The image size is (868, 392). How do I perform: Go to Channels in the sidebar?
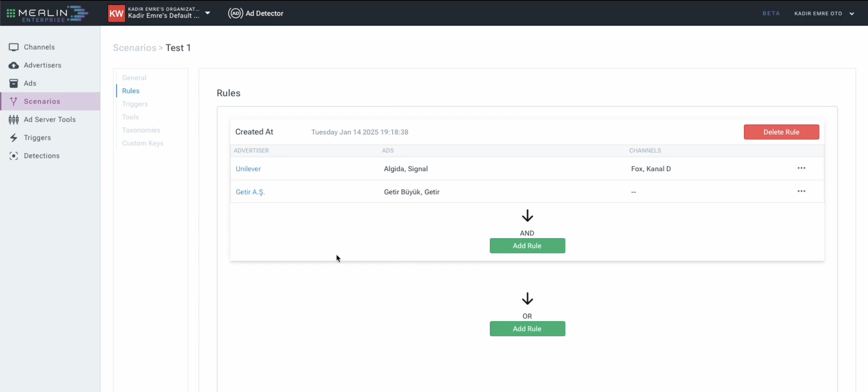coord(39,47)
